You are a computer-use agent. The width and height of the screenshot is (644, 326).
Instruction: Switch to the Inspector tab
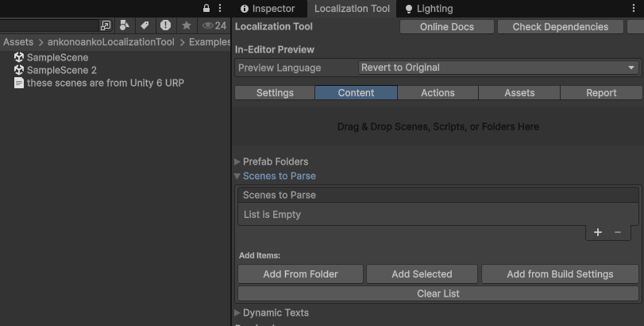pos(268,9)
